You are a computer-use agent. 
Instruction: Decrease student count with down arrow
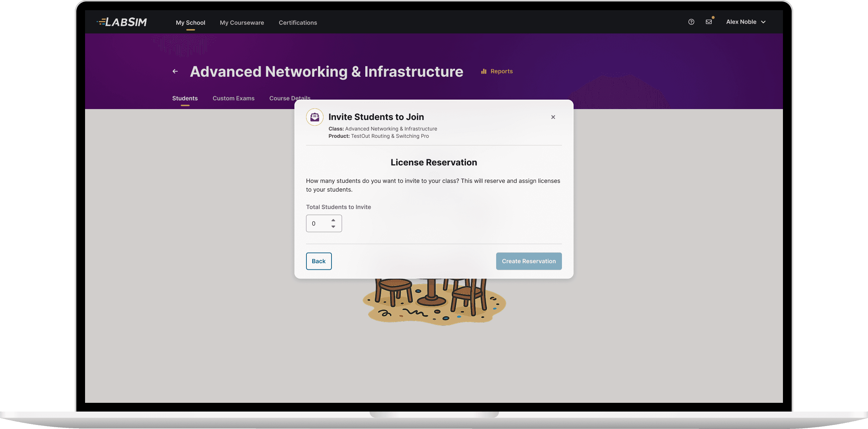pyautogui.click(x=333, y=226)
